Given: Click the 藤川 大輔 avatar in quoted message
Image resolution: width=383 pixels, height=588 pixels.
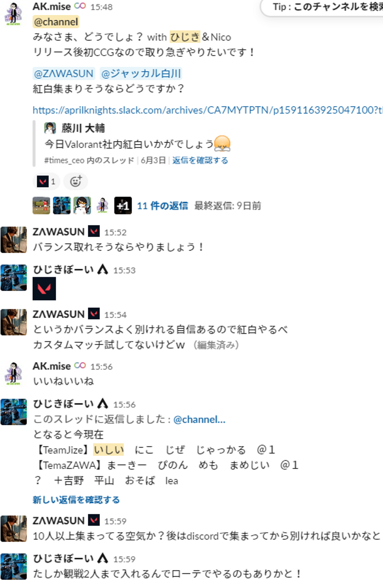Looking at the screenshot, I should point(50,128).
